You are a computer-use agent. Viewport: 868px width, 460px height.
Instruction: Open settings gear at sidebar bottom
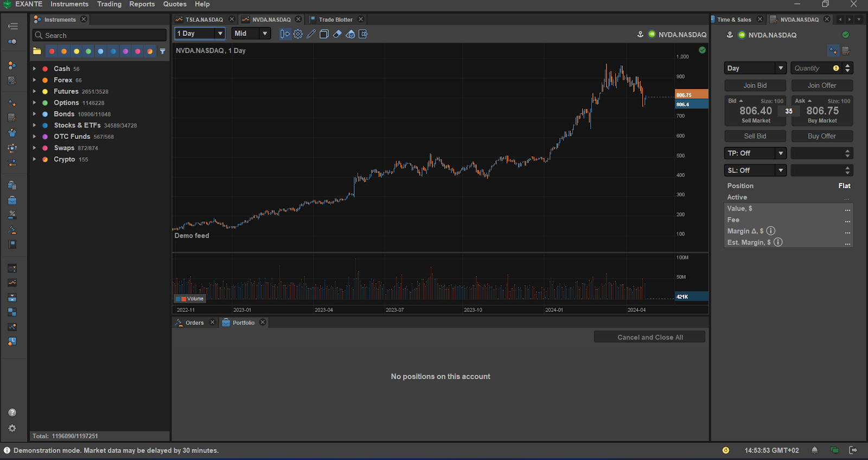coord(12,428)
